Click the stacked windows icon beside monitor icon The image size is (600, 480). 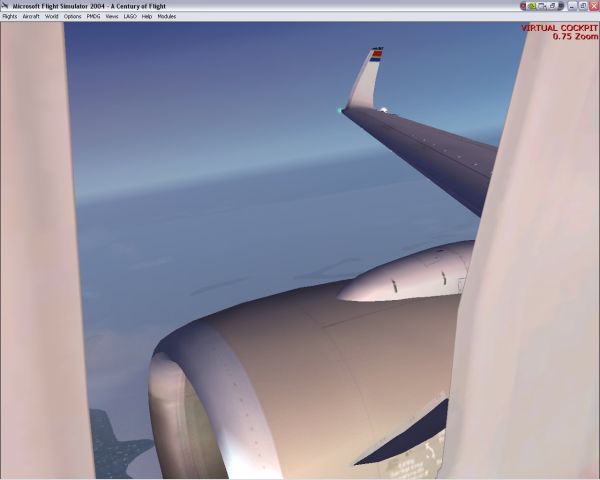click(550, 6)
